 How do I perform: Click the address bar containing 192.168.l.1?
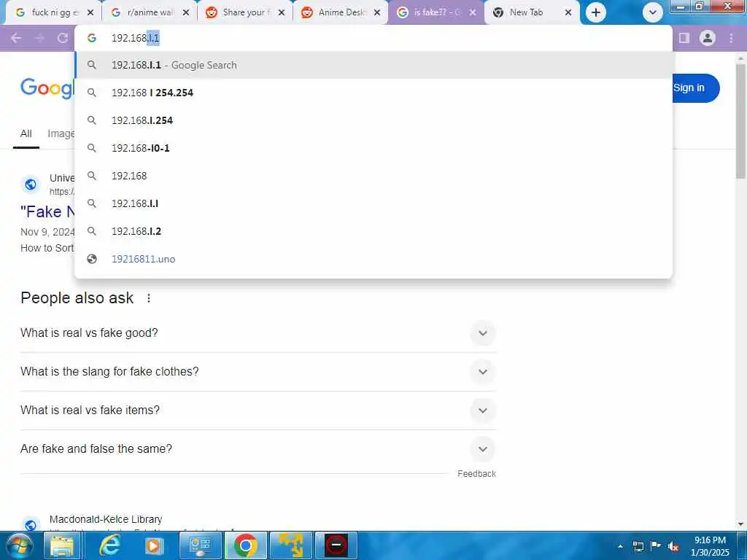tap(373, 38)
